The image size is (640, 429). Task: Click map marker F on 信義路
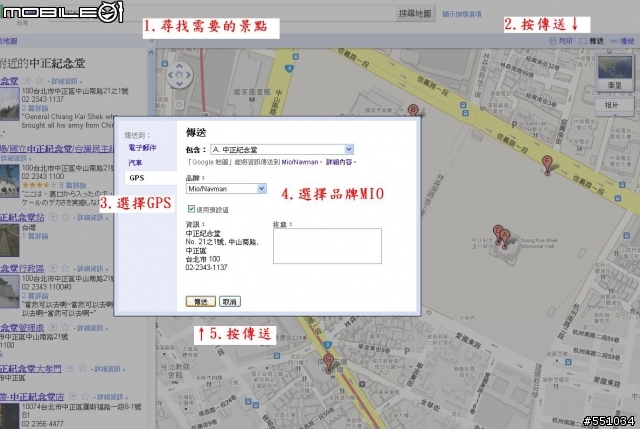coord(547,164)
